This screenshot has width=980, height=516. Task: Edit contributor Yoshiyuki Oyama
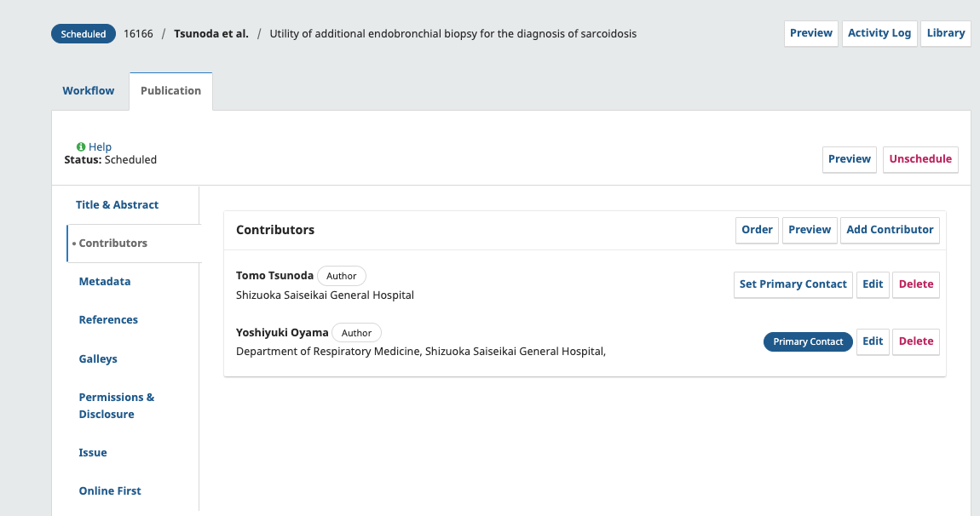point(873,341)
